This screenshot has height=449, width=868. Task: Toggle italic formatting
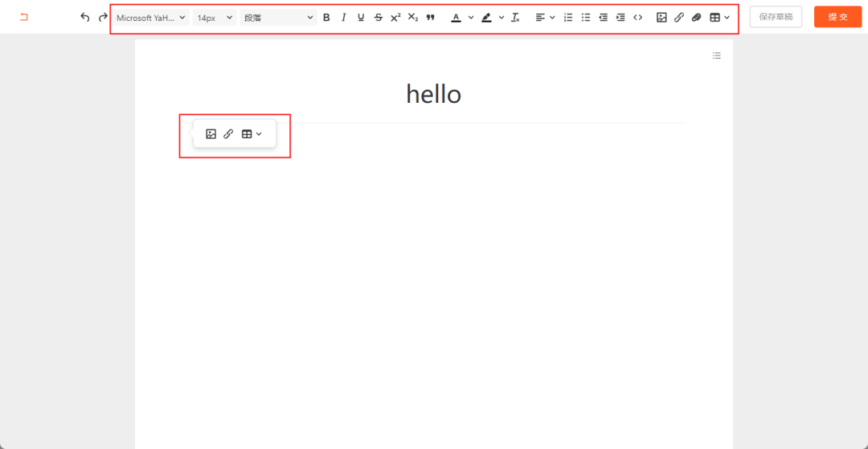[x=343, y=18]
